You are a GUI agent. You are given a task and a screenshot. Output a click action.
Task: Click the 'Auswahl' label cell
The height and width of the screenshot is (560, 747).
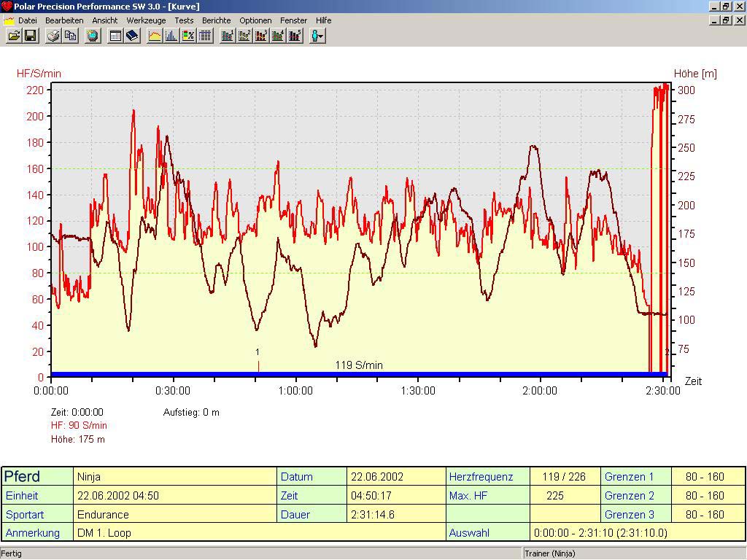pos(488,532)
